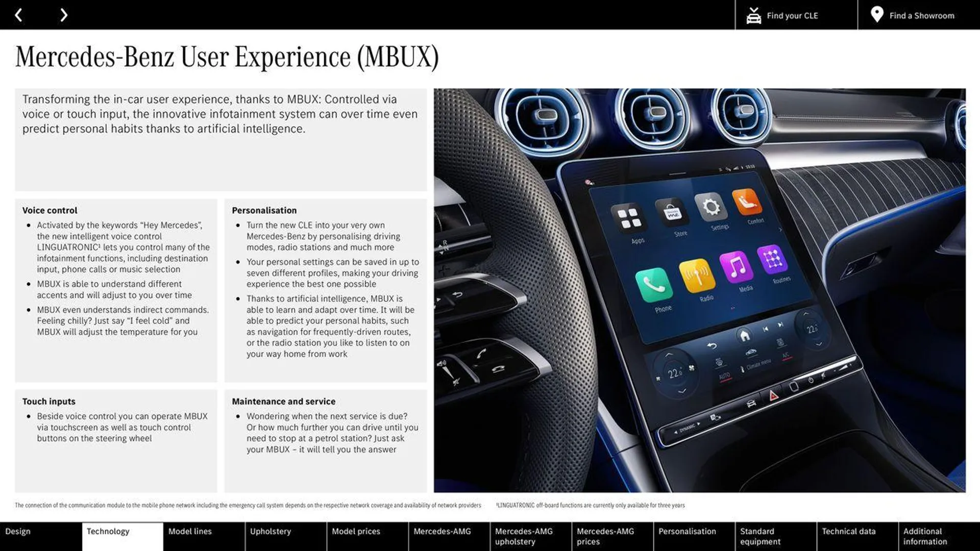Select the Design tab
Image resolution: width=980 pixels, height=551 pixels.
17,532
